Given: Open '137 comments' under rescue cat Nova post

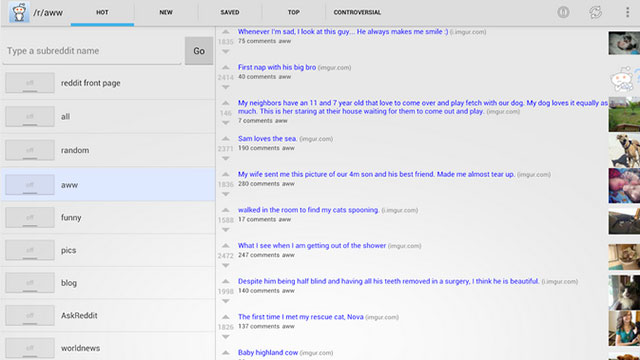Looking at the screenshot, I should pyautogui.click(x=258, y=327).
